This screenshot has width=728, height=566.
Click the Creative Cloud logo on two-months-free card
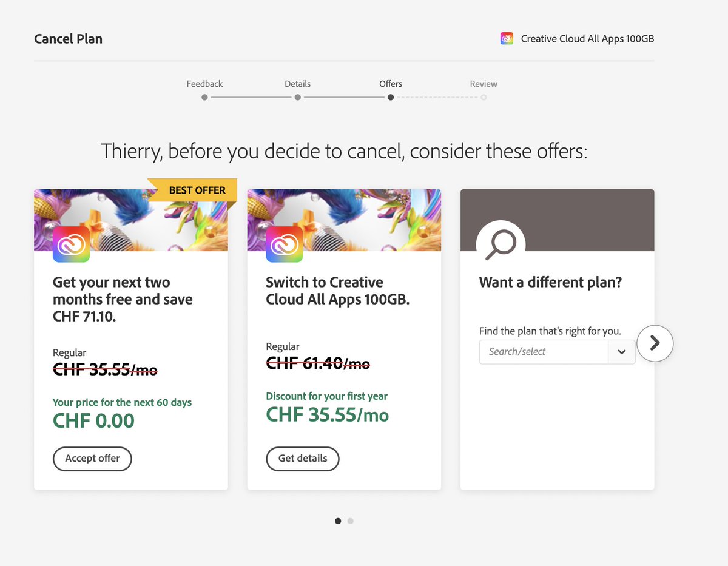pos(71,244)
